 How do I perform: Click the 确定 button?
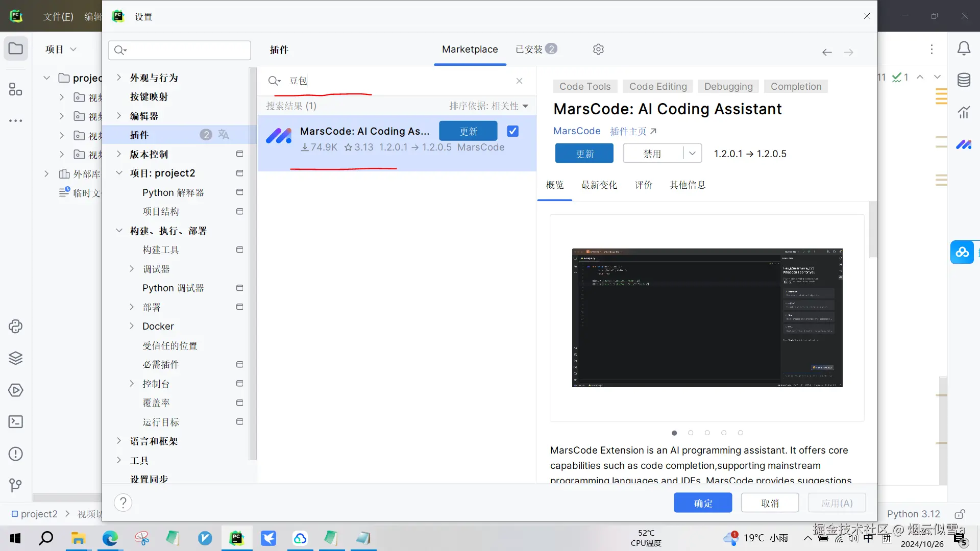[x=702, y=503]
